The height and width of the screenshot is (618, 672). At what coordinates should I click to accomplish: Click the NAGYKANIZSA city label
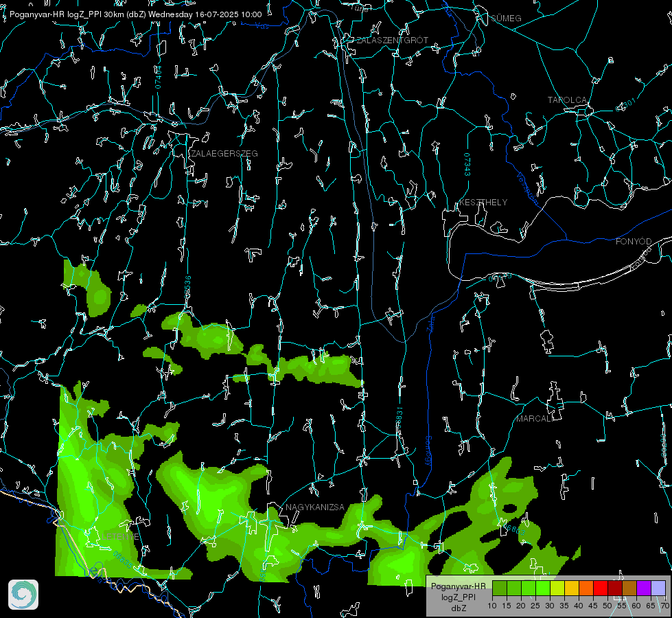pyautogui.click(x=315, y=507)
